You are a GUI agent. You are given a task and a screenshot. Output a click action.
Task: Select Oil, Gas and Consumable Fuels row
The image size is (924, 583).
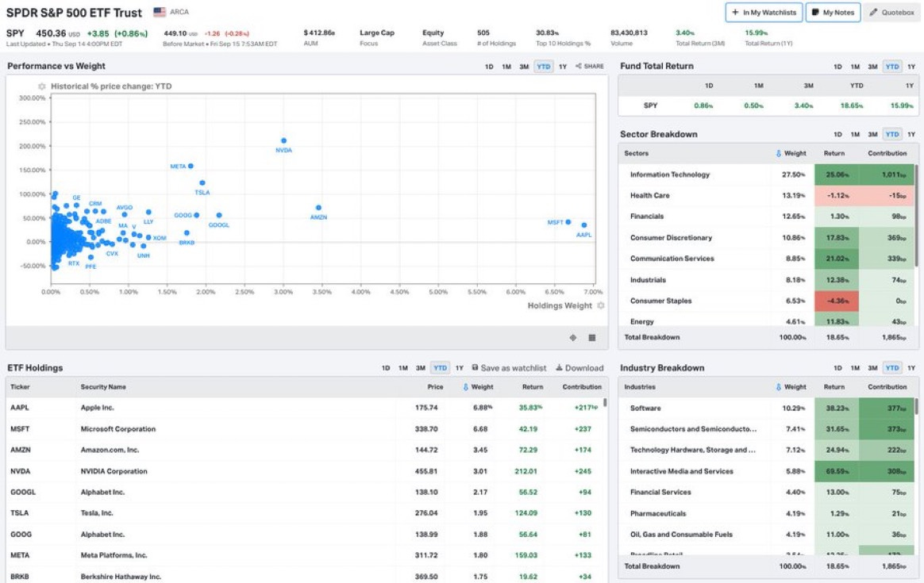point(766,535)
